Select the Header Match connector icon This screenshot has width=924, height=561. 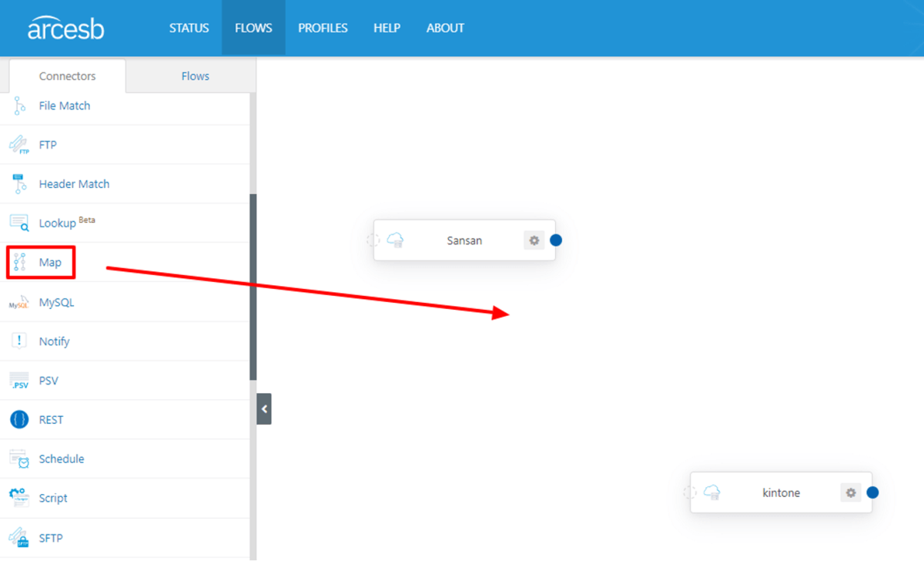[19, 184]
